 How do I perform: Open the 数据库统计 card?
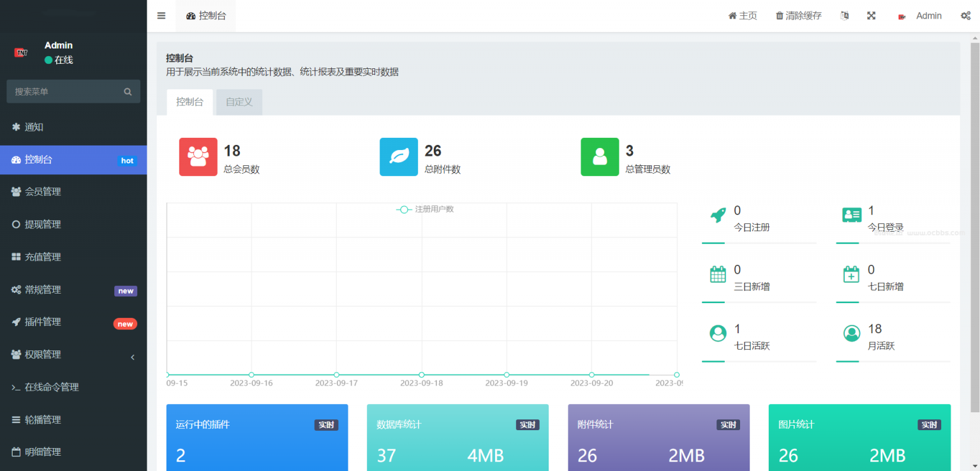[x=457, y=437]
